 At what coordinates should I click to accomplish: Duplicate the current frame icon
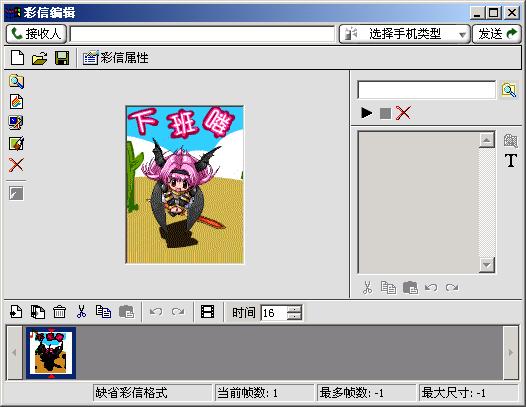(38, 312)
